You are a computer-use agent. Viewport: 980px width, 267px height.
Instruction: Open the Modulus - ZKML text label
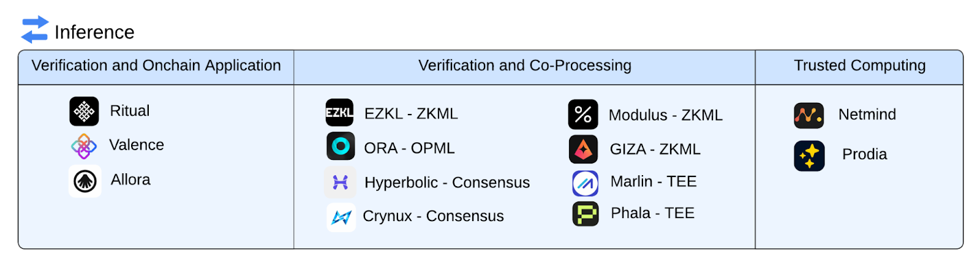point(665,115)
